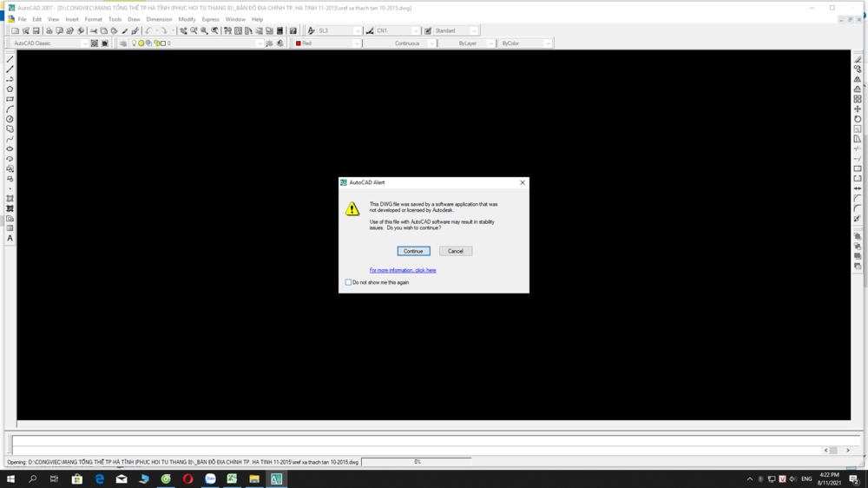Select the Erase tool in Modify toolbar
This screenshot has height=488, width=868.
[858, 59]
